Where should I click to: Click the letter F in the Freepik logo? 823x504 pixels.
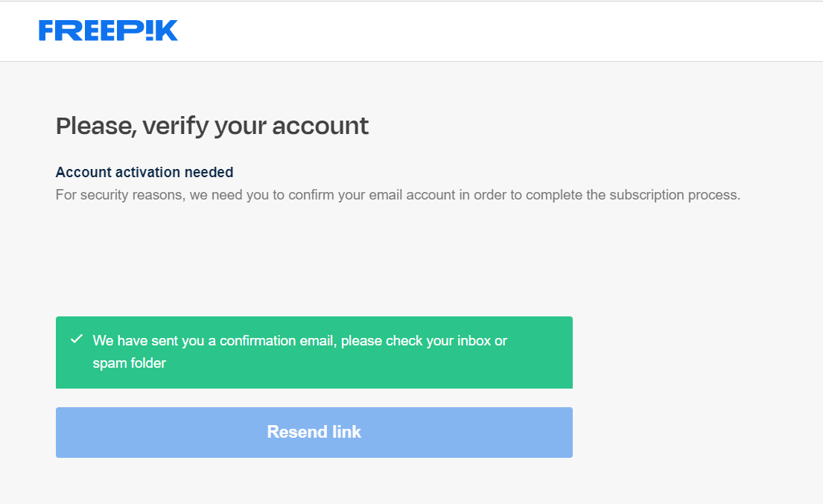(48, 31)
